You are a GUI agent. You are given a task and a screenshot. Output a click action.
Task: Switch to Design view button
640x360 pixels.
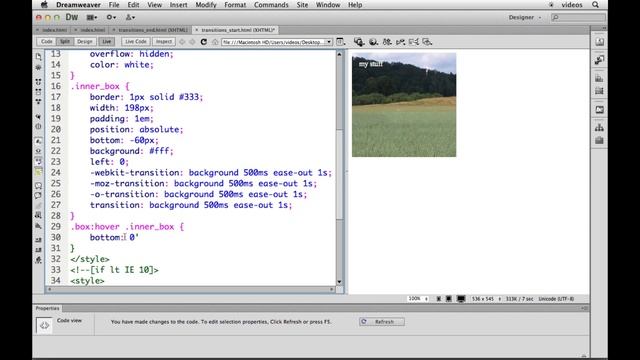84,42
